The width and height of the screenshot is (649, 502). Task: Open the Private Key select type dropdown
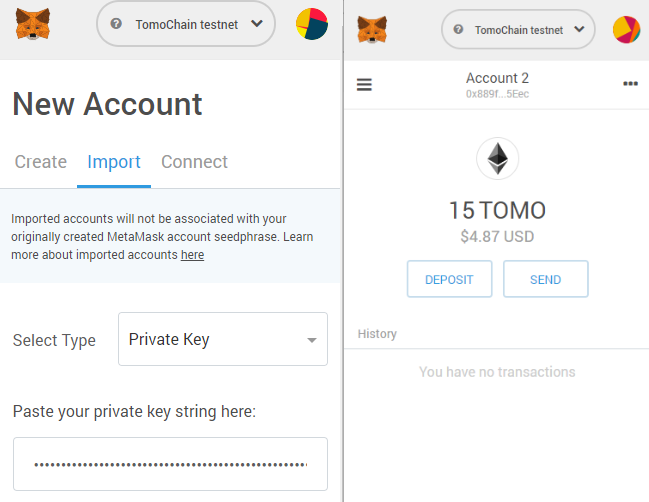222,340
